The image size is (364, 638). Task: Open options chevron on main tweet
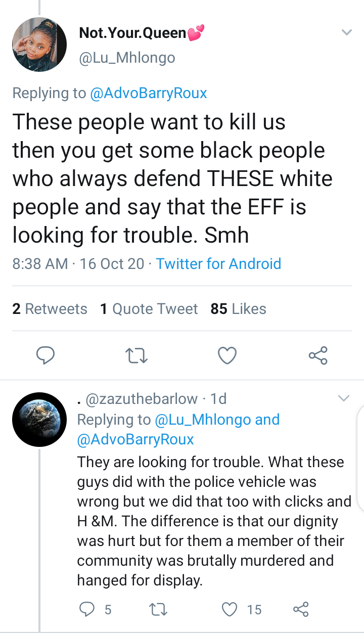346,32
